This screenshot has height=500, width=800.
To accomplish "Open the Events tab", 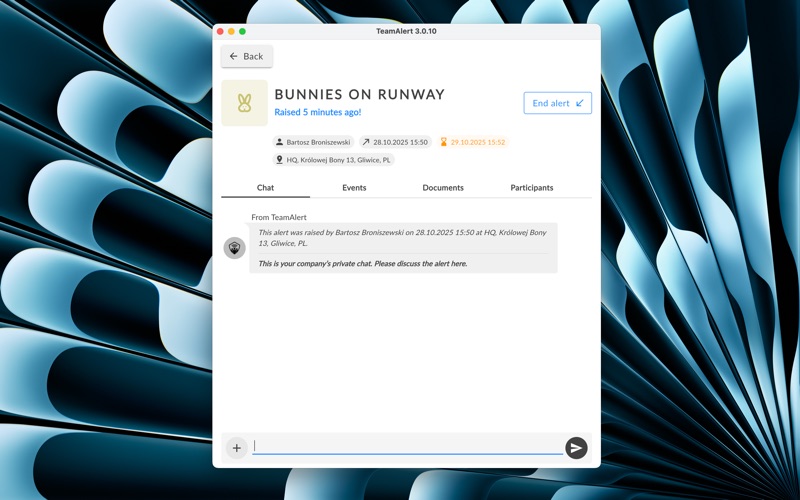I will tap(354, 188).
